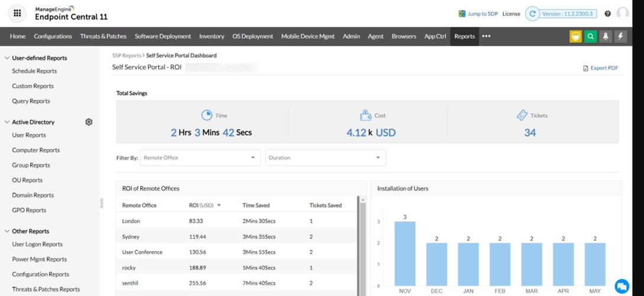This screenshot has height=296, width=644.
Task: Click the lightning bolt icon
Action: click(620, 36)
